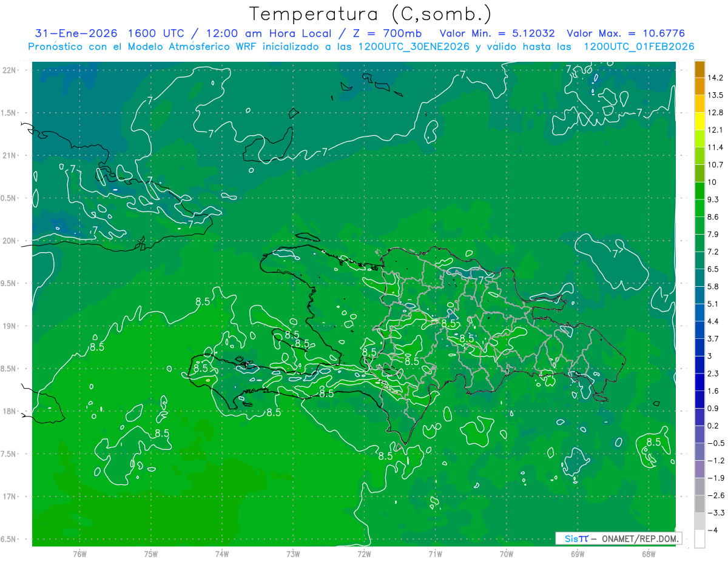Click the colorbar value "4.4"
The width and height of the screenshot is (728, 562).
tap(713, 321)
